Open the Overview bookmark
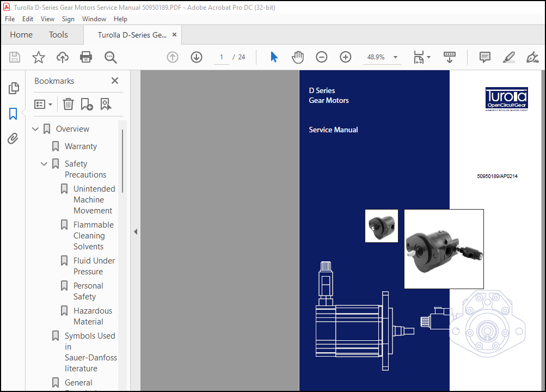546x392 pixels. (72, 129)
